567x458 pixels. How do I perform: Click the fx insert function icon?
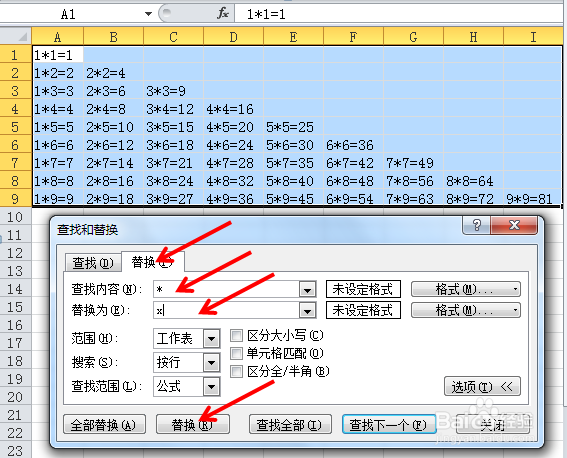(x=223, y=14)
